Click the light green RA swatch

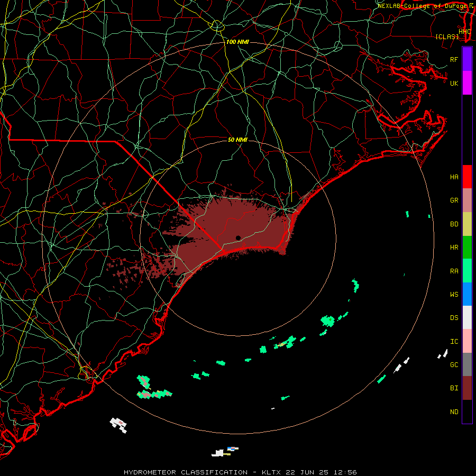[x=467, y=270]
